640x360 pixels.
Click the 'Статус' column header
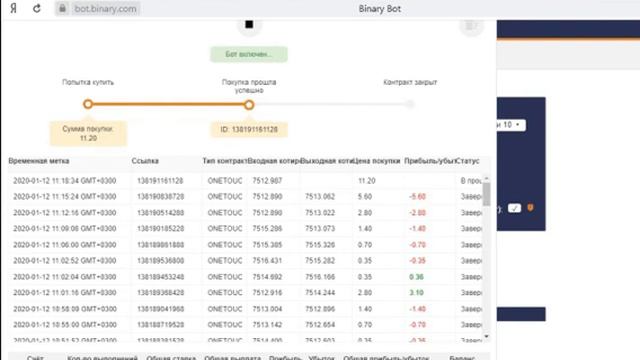tap(468, 161)
